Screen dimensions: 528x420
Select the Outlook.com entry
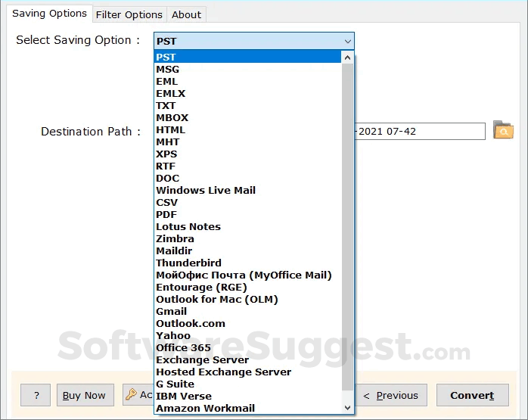coord(247,324)
